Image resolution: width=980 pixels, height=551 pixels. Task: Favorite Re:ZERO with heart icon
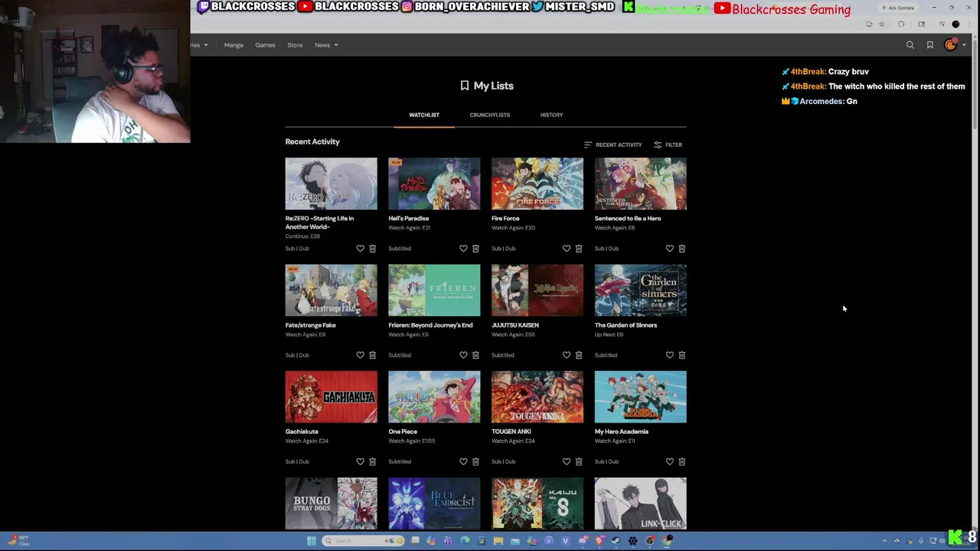[x=360, y=249]
